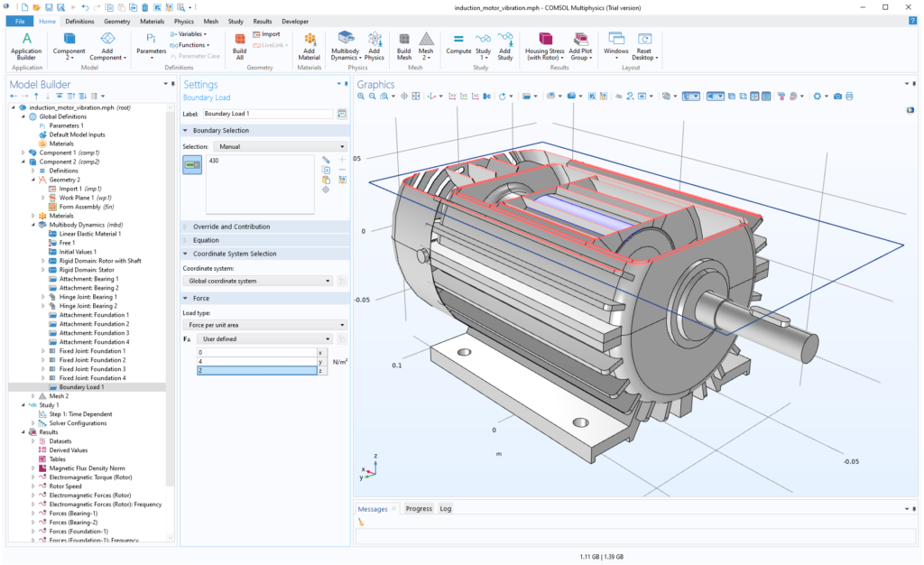Click the Import button in the Geometry group
Viewport: 924px width, 565px height.
266,34
